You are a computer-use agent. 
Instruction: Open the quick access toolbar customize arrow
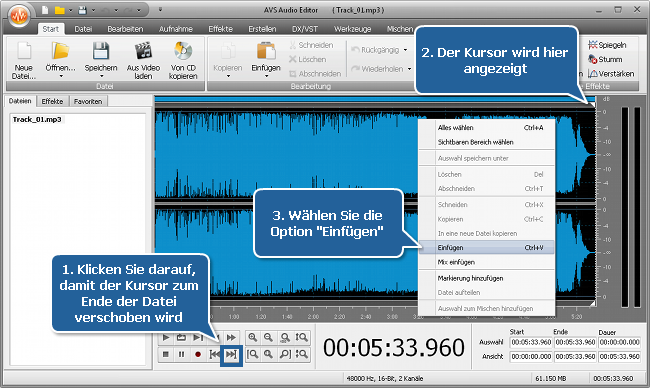point(160,10)
